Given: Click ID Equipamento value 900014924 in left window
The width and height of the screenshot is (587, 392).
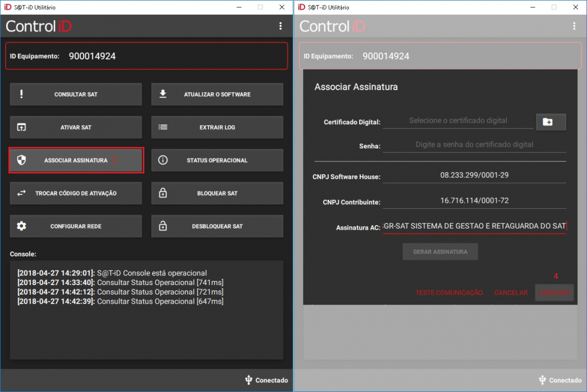Looking at the screenshot, I should click(92, 56).
